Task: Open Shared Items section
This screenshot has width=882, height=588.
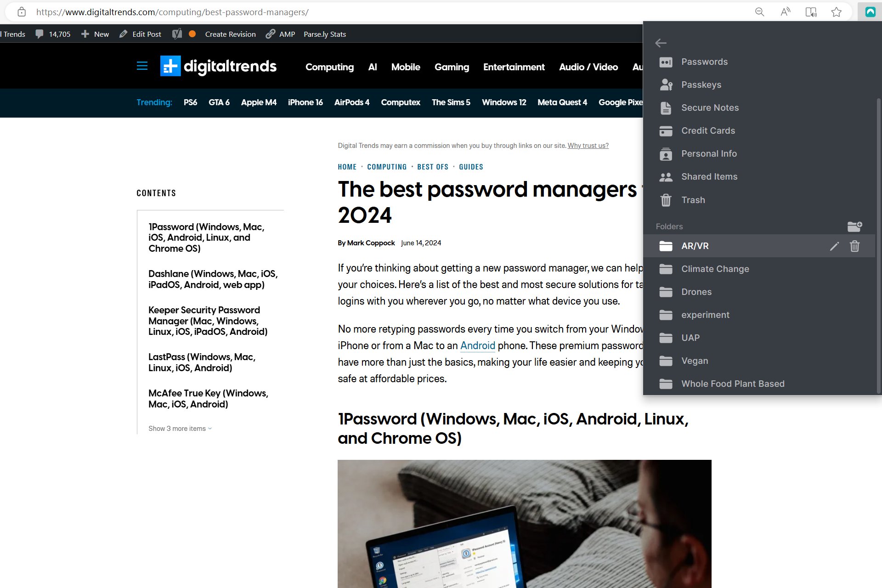Action: tap(709, 176)
